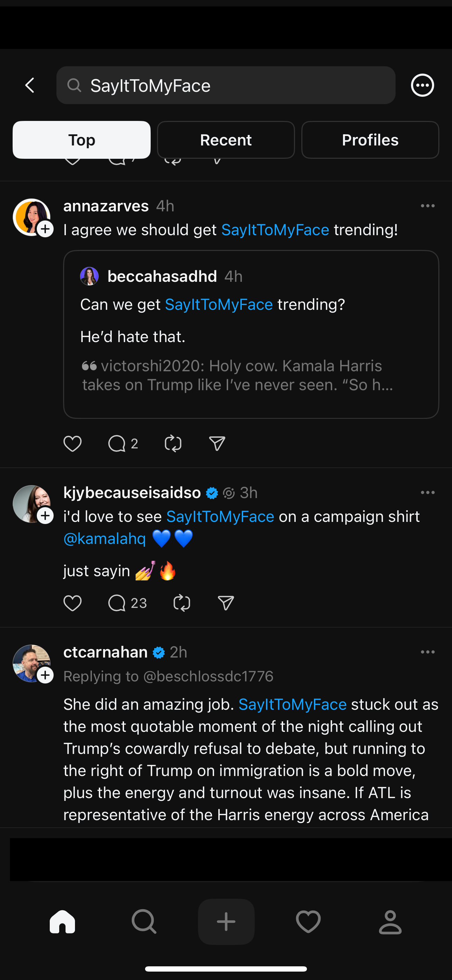Open more options for annazarves's post
The image size is (452, 980).
pos(428,206)
